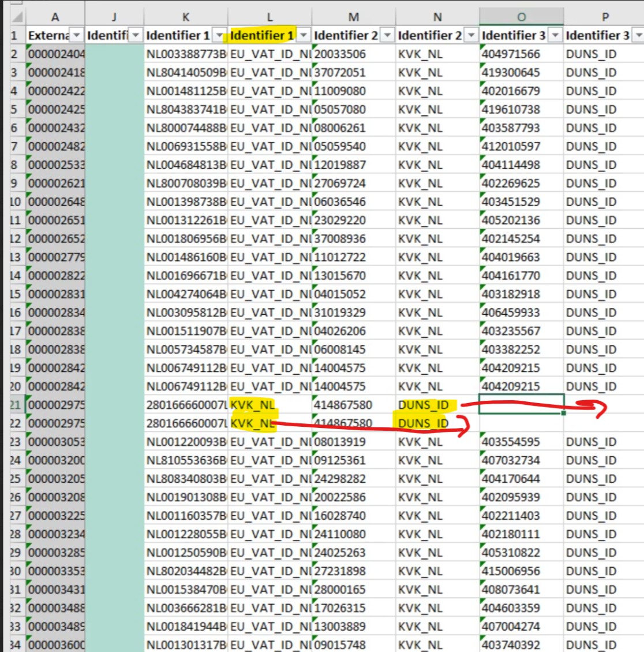Select the empty cell in column O row 22

521,423
